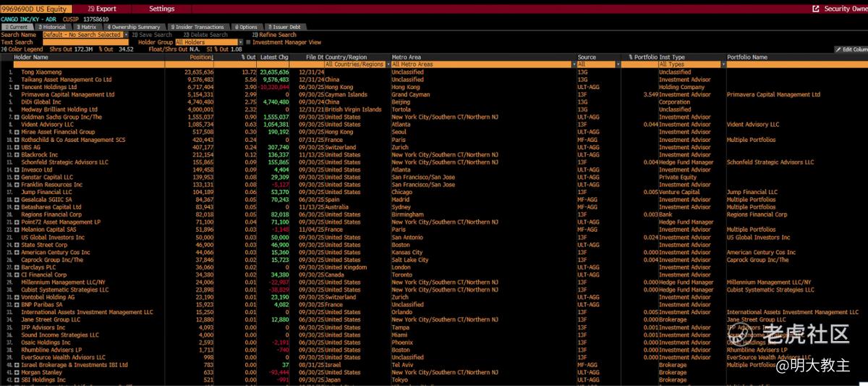Select Cubist Systematic Strategies LLC holder name
This screenshot has height=386, width=868.
tap(64, 290)
